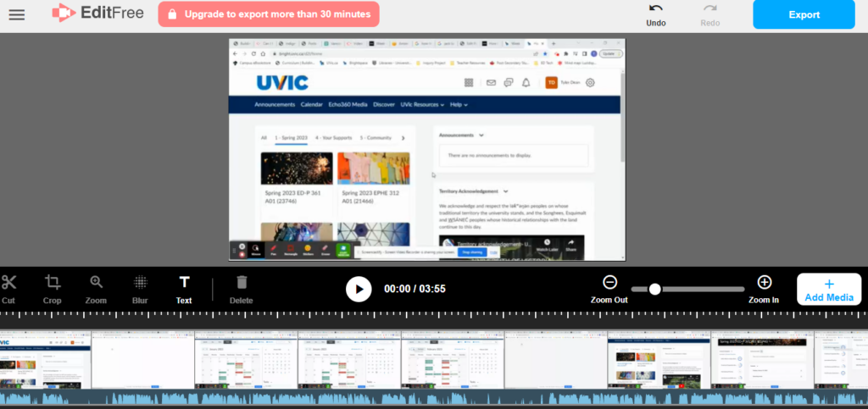
Task: Collapse the Territory Acknowledgement chevron
Action: tap(505, 191)
